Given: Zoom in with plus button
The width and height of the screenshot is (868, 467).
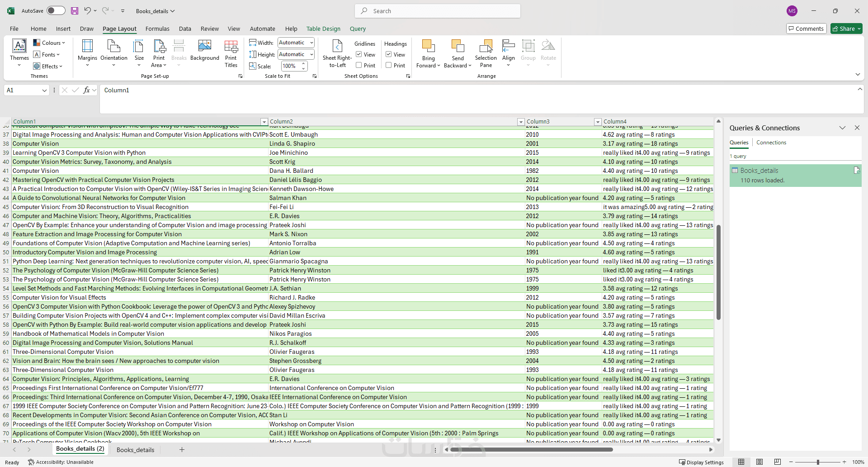Looking at the screenshot, I should click(844, 462).
